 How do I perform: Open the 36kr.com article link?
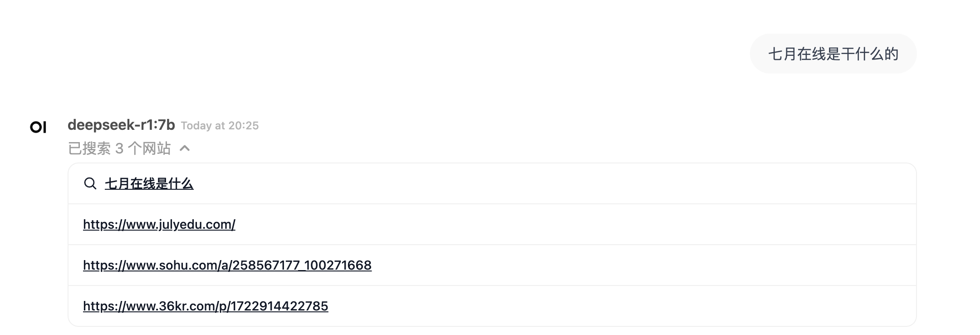click(x=206, y=306)
